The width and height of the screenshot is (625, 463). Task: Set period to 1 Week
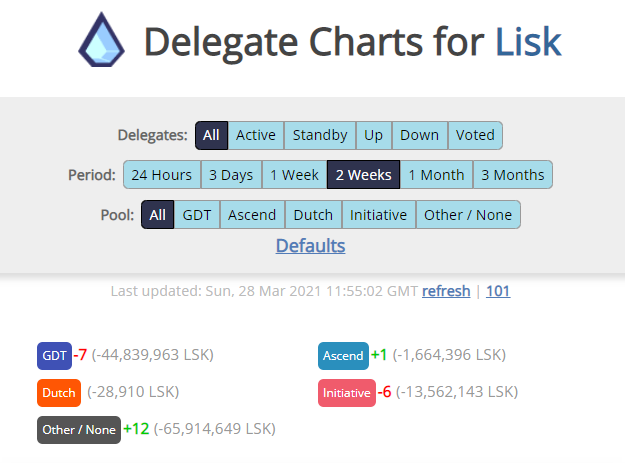point(294,175)
